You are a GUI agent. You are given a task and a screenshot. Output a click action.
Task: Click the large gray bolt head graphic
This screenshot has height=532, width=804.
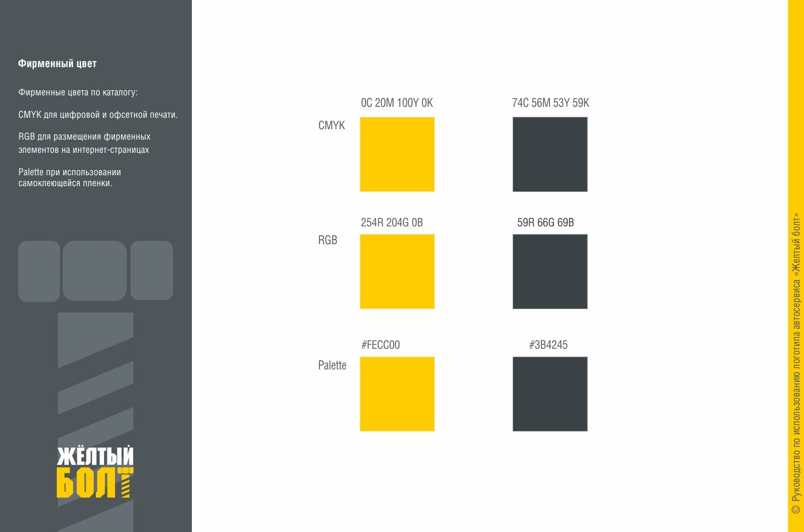[95, 271]
